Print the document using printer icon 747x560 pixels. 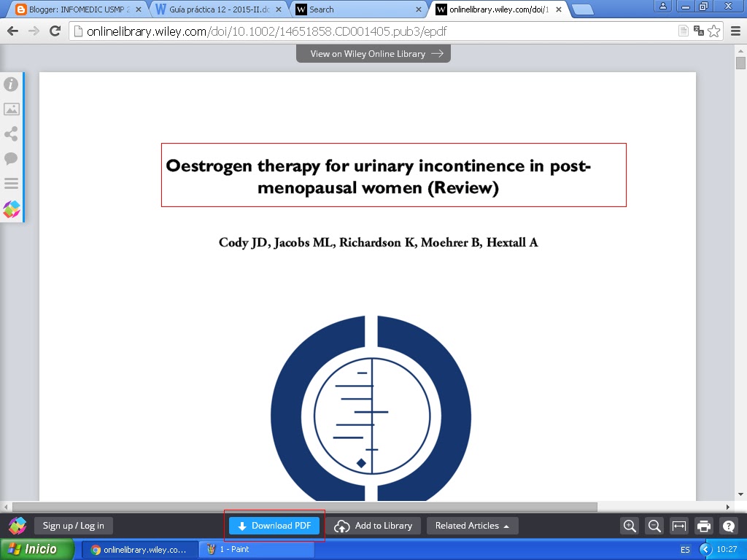(704, 526)
